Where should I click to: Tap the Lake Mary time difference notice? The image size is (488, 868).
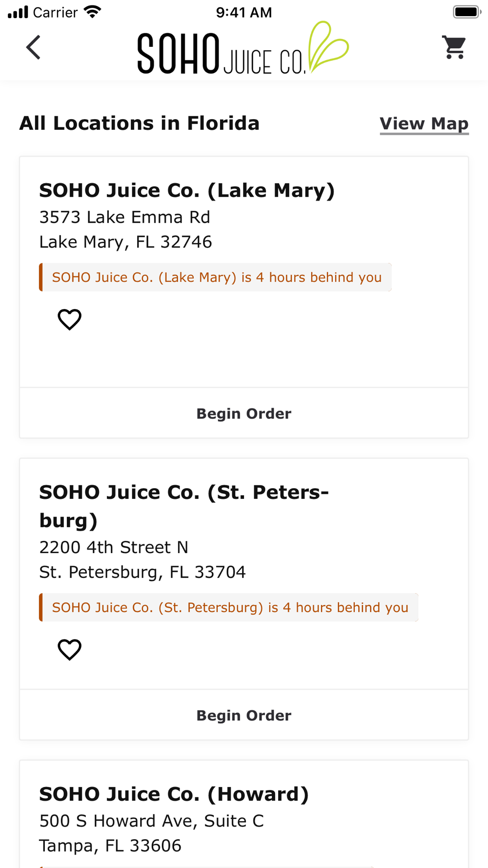tap(216, 277)
